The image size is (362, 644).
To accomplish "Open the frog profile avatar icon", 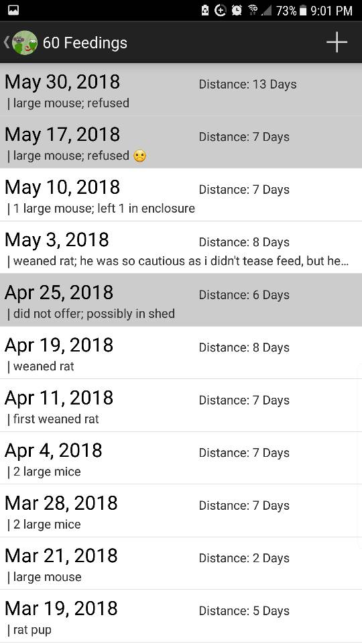I will tap(25, 42).
